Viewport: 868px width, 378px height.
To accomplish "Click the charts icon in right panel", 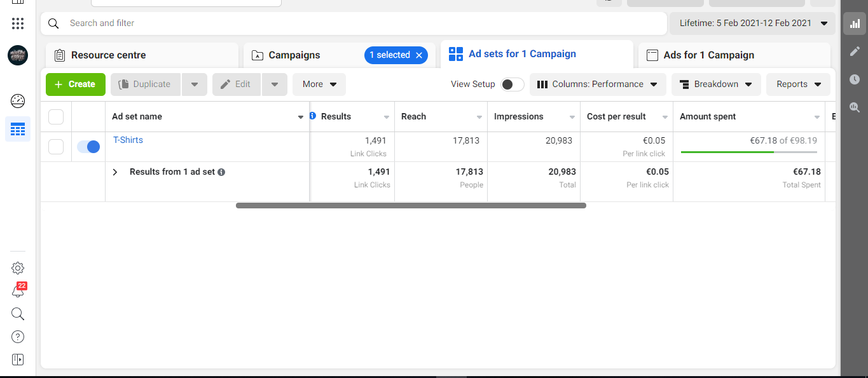I will [855, 24].
